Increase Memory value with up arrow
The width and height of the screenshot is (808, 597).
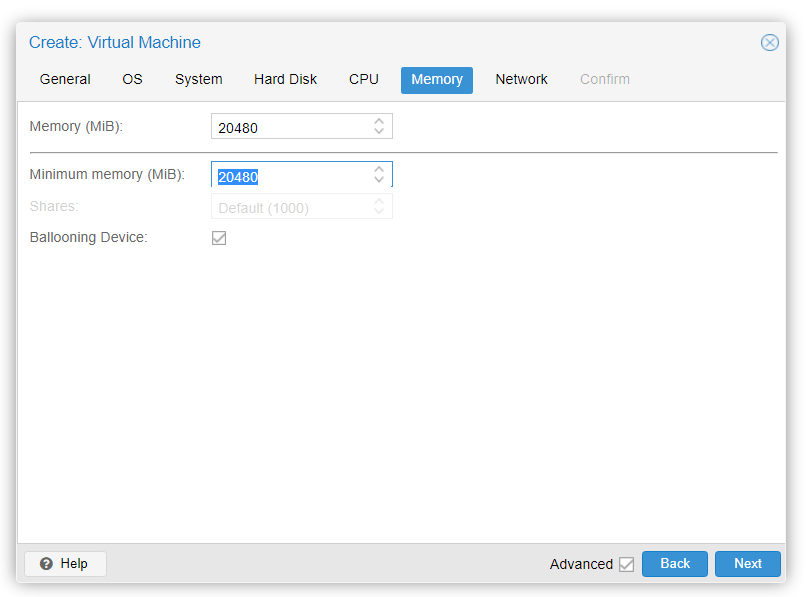pos(379,121)
